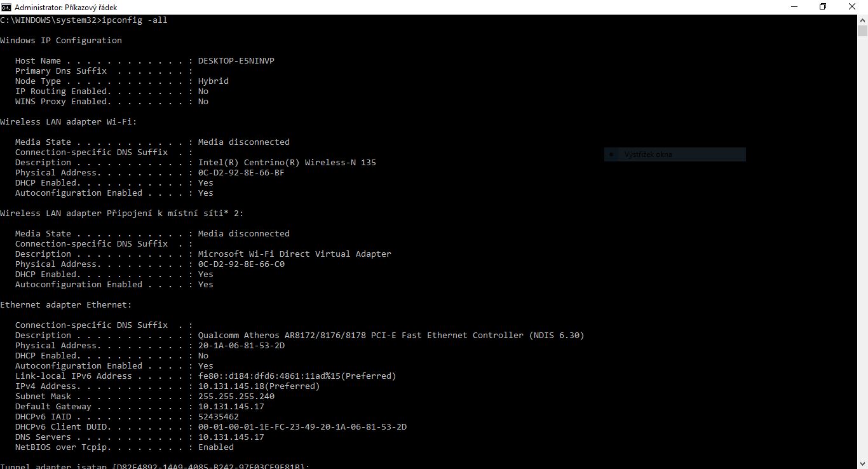This screenshot has width=868, height=469.
Task: Click the 'WINS Proxy Enabled' line
Action: click(x=112, y=102)
